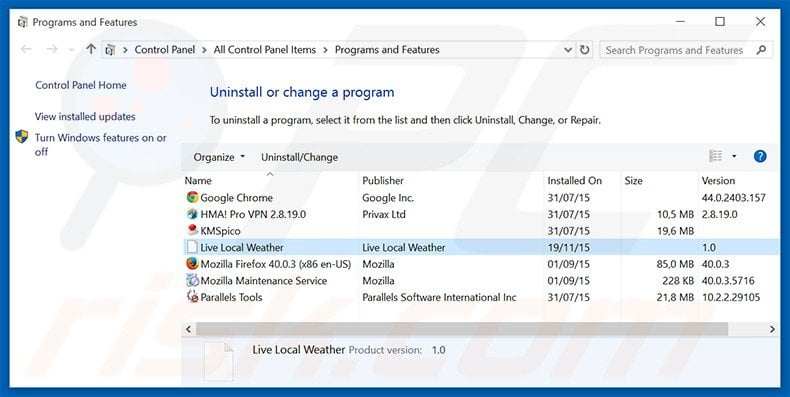Expand the address bar history dropdown

coord(568,50)
